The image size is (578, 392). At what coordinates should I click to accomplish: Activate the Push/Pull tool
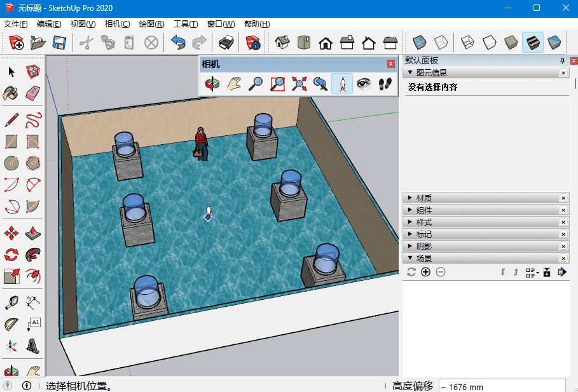(x=33, y=233)
